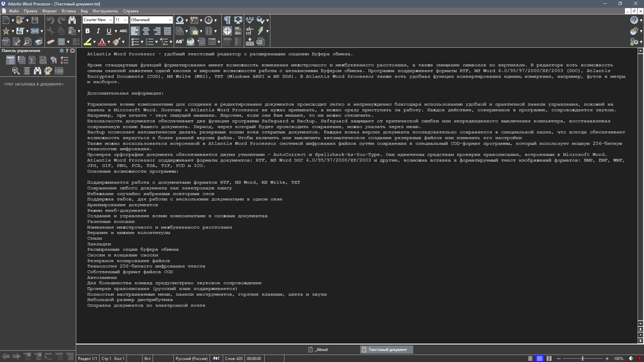The height and width of the screenshot is (362, 644).
Task: Toggle Bold formatting
Action: coord(88,31)
